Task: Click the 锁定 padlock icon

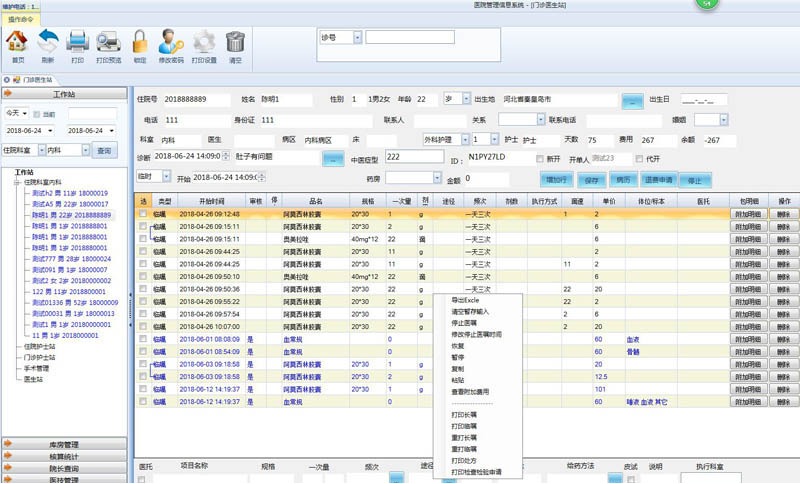Action: pos(140,41)
